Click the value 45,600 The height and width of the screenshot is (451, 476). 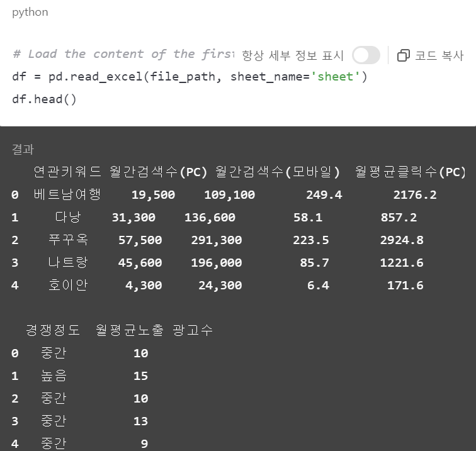tap(140, 263)
